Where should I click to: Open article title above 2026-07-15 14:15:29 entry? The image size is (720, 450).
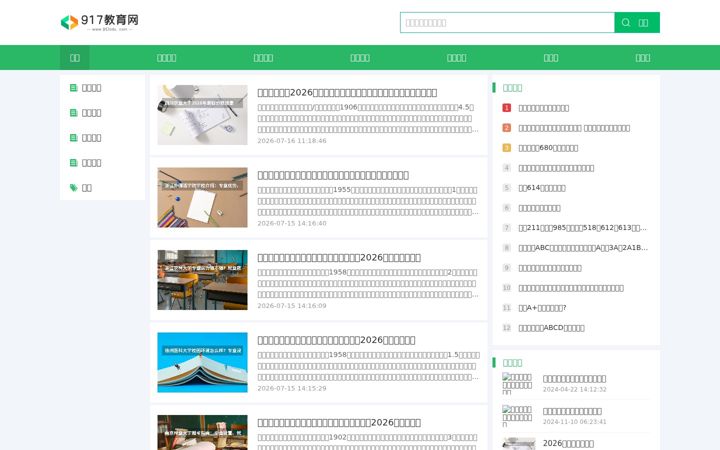tap(336, 340)
